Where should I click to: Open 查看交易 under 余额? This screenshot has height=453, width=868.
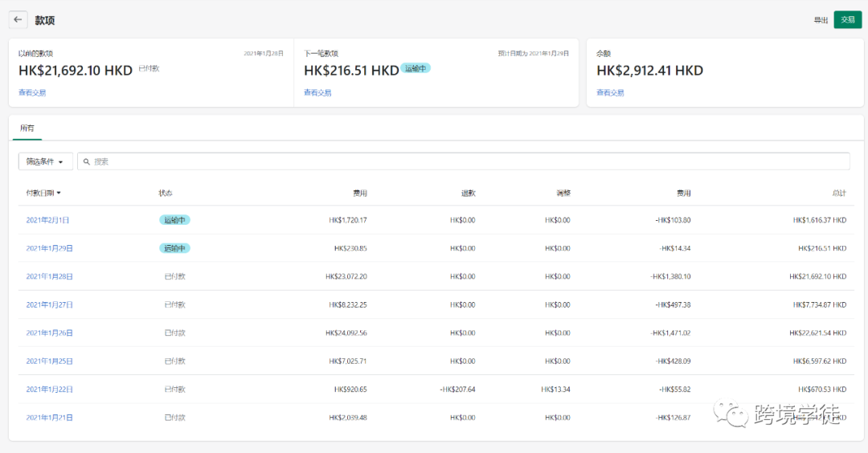pyautogui.click(x=610, y=93)
